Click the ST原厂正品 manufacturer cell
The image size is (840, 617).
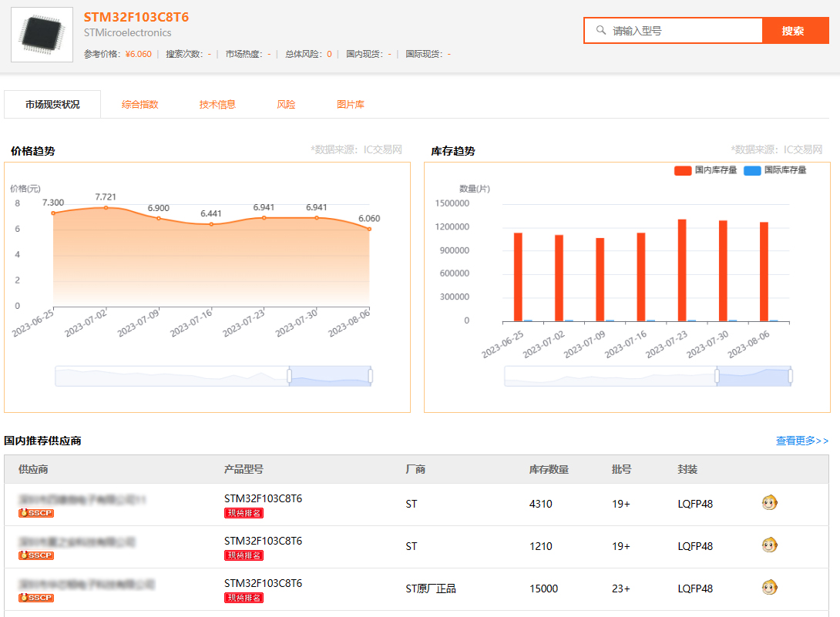(431, 588)
